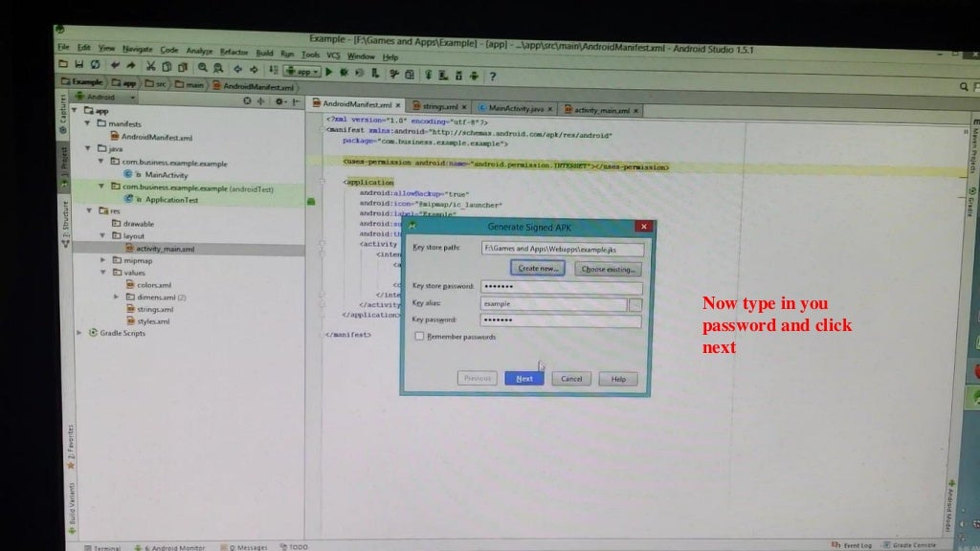Collapse the java folder
Screen dimensions: 980x551
(x=88, y=148)
